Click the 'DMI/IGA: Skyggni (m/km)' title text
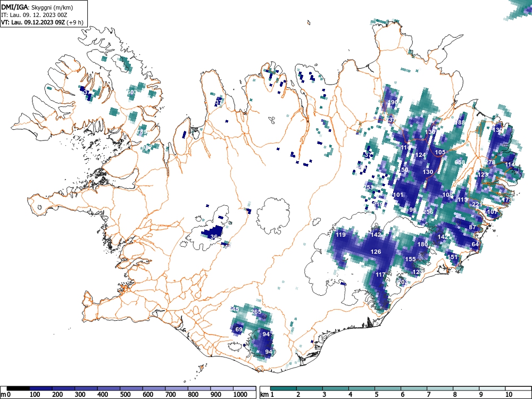 click(x=37, y=7)
